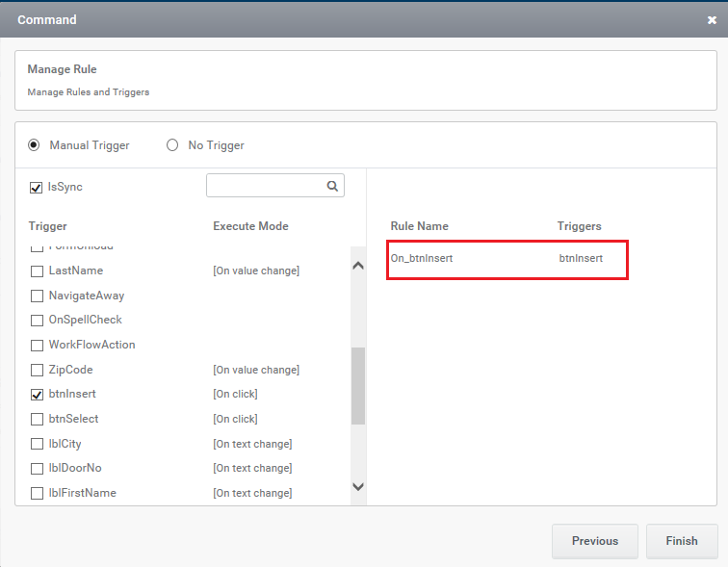Close the Command dialog

(711, 19)
